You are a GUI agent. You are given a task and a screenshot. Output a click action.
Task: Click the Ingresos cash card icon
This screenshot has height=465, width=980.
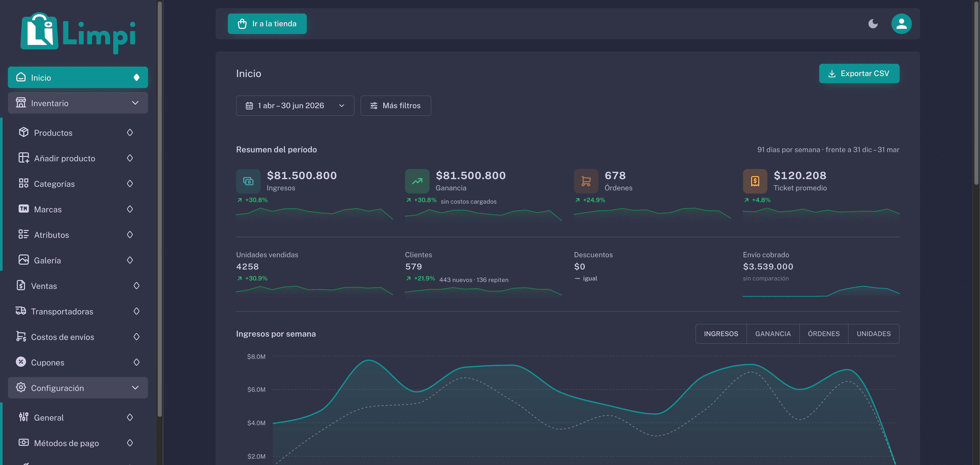pos(248,181)
